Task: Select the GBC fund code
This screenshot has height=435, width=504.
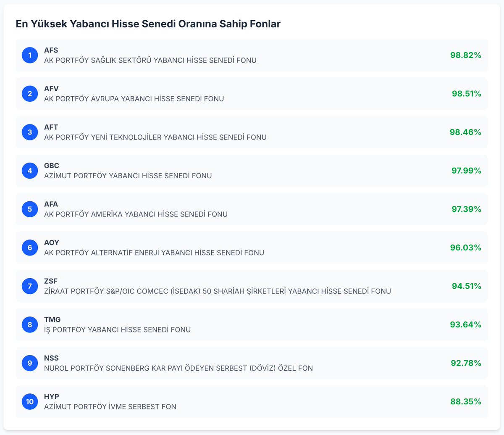Action: click(52, 166)
